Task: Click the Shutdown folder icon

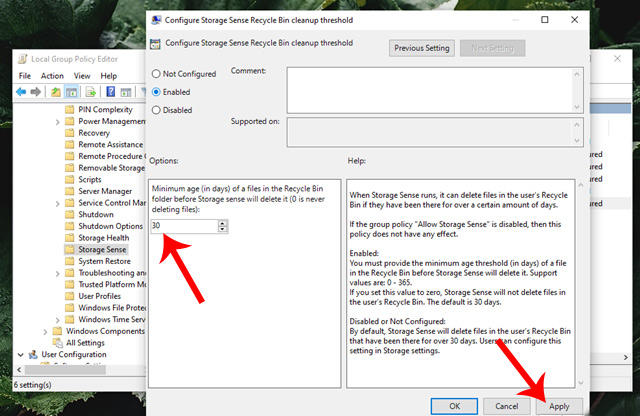Action: point(70,214)
